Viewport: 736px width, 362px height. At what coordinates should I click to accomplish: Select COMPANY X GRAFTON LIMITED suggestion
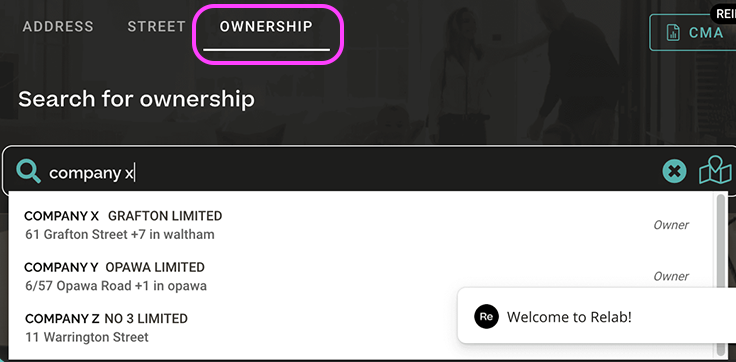point(361,225)
